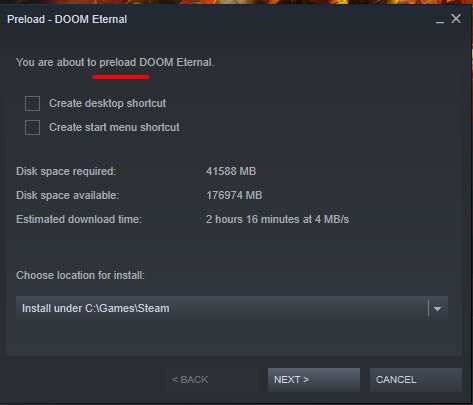This screenshot has width=473, height=405.
Task: Click the '2 hours 16 minutes at 4 MB/s' estimate
Action: point(277,219)
